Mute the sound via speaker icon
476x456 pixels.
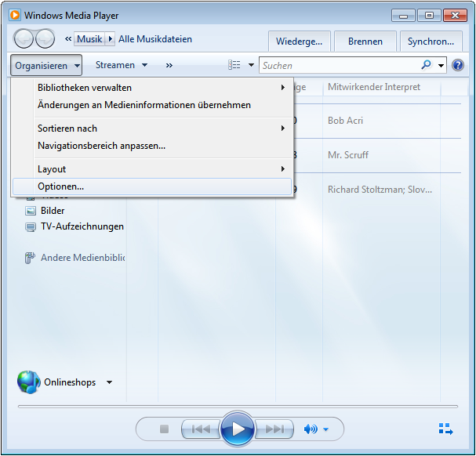(x=311, y=429)
